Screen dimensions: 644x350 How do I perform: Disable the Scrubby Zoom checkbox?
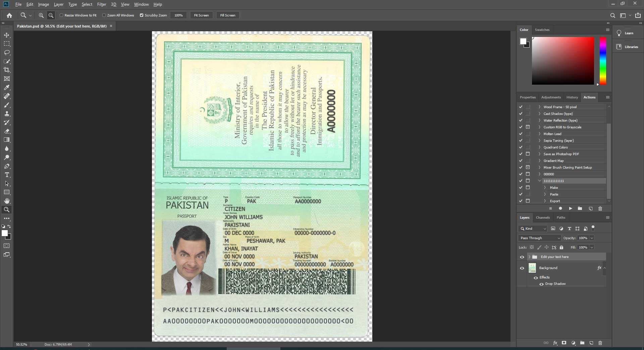tap(142, 15)
